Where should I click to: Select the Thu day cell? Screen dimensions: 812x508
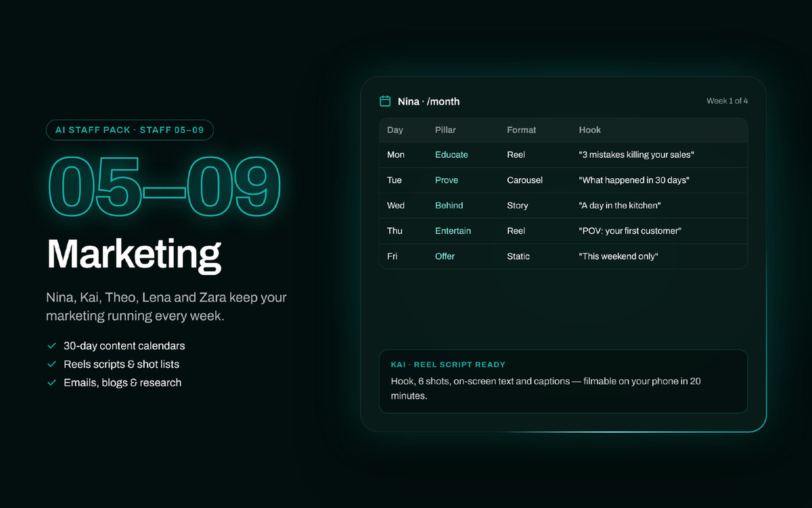coord(394,231)
